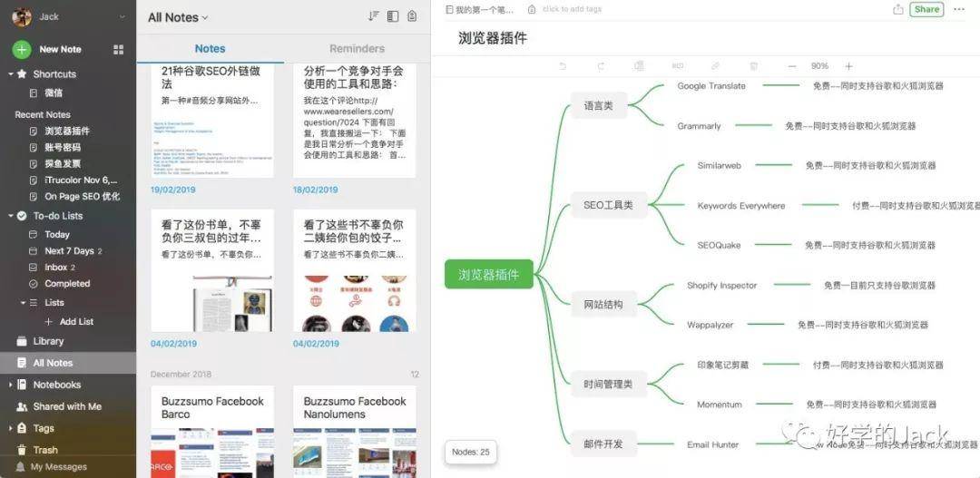Open the 21种谷歌SEO外链做法 note card
Viewport: 980px width, 478px height.
point(212,120)
